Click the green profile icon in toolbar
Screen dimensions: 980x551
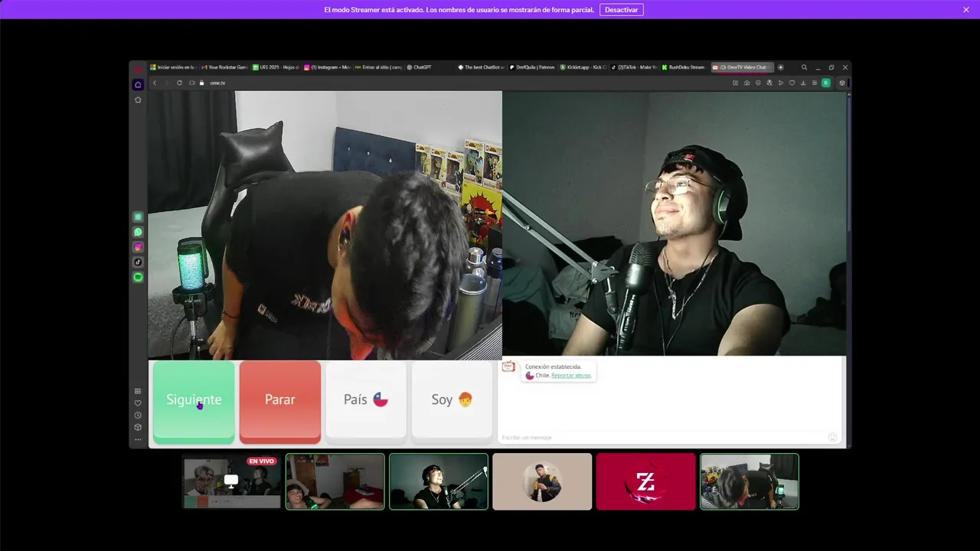[825, 83]
